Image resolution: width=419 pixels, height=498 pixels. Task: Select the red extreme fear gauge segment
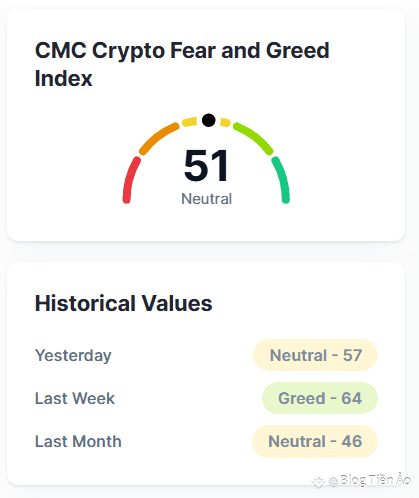pos(130,179)
